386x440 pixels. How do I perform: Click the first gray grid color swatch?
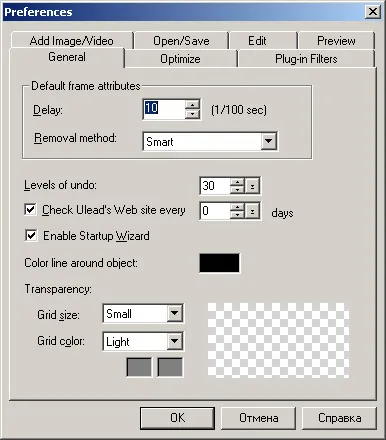139,367
